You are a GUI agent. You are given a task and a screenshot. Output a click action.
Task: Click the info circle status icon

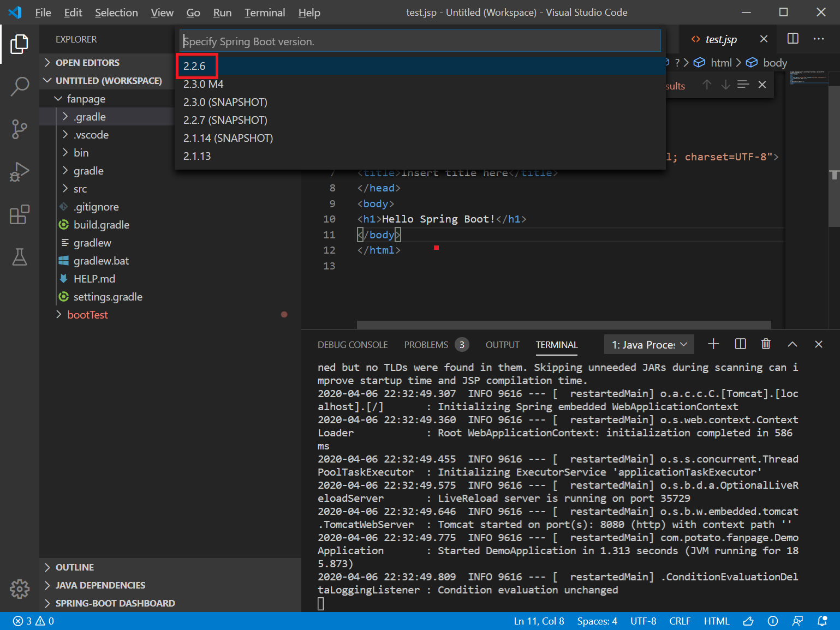[x=773, y=621]
